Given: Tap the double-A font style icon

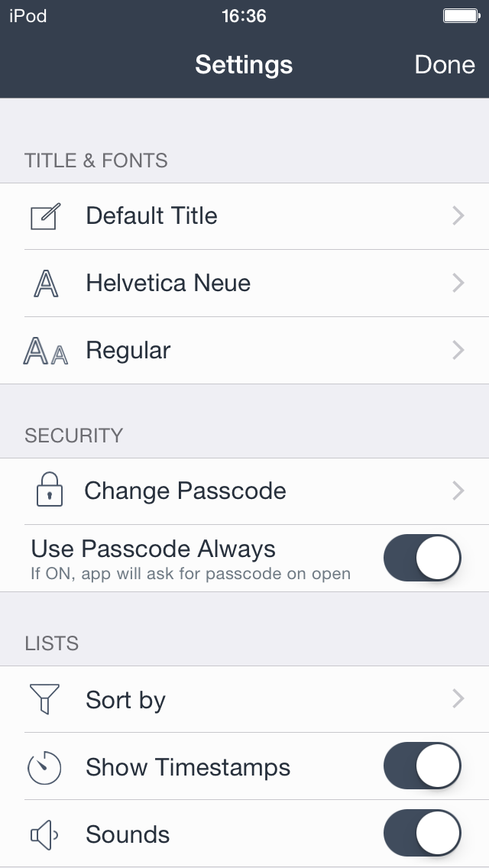Looking at the screenshot, I should (x=46, y=351).
